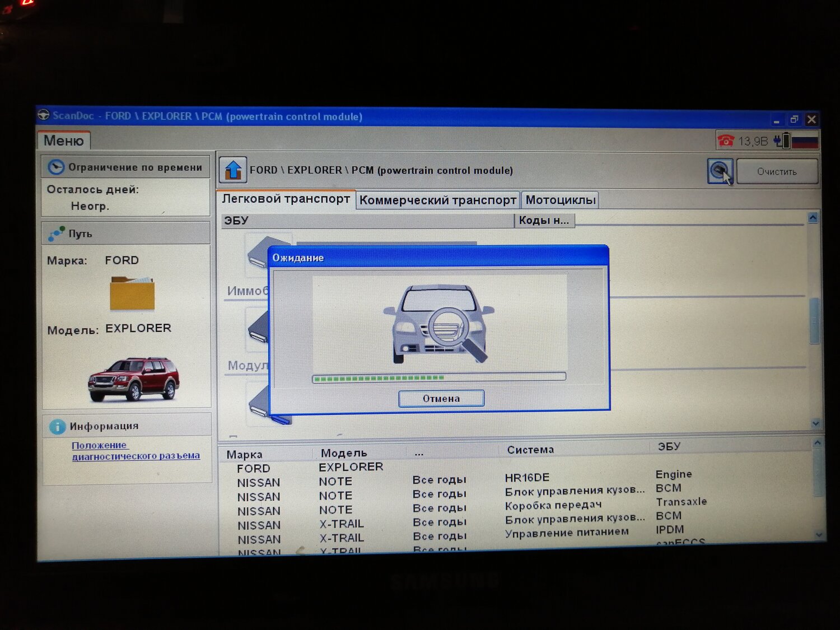Click the scan progress bar in Ожидание dialog

tap(439, 377)
